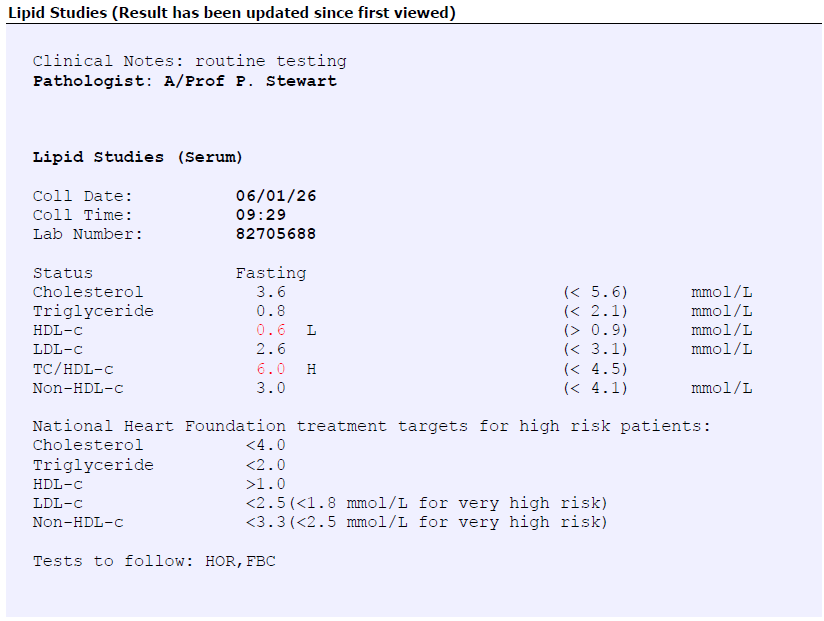Click the National Heart Foundation treatment targets line
824x621 pixels.
point(372,426)
